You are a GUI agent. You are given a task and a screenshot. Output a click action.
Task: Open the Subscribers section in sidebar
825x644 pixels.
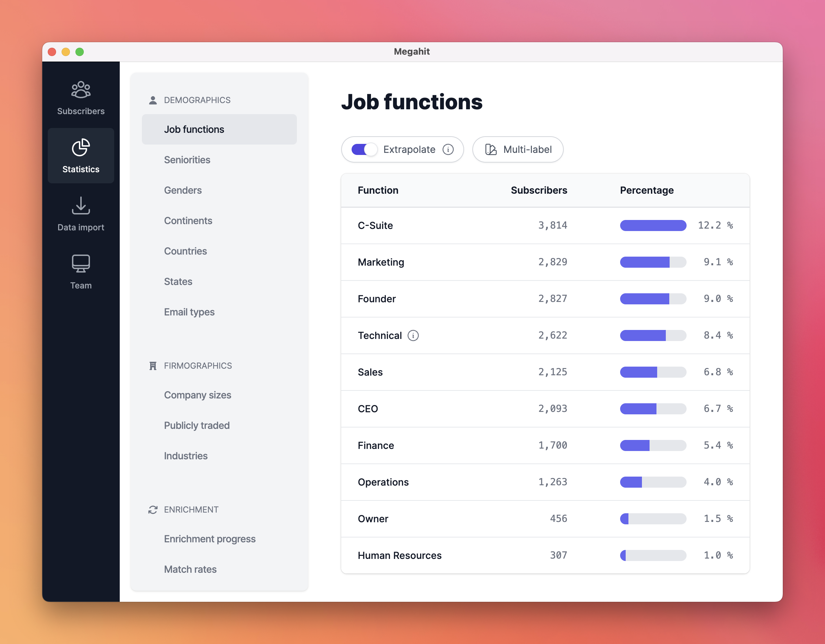click(81, 98)
